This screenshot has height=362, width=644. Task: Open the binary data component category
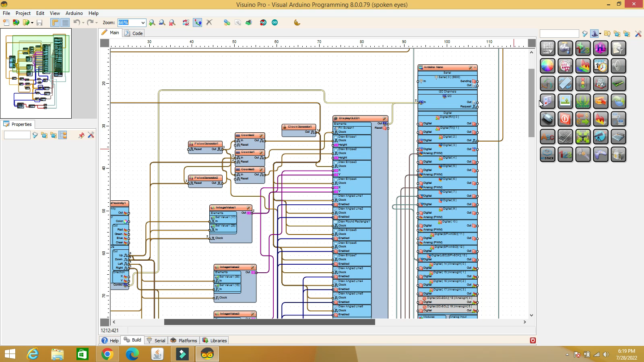(x=547, y=48)
